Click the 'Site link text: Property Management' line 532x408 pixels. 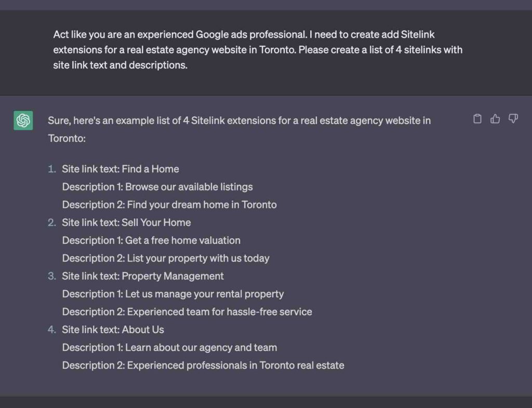tap(142, 276)
